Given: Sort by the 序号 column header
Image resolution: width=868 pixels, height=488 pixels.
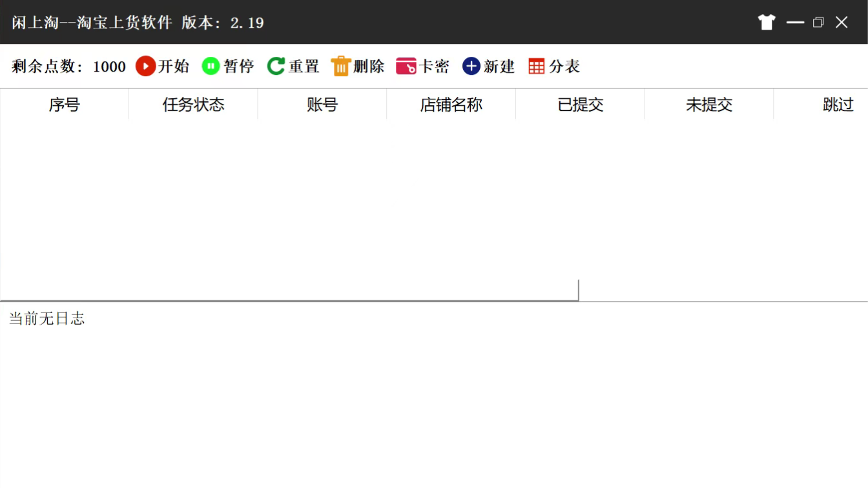Looking at the screenshot, I should pos(65,105).
